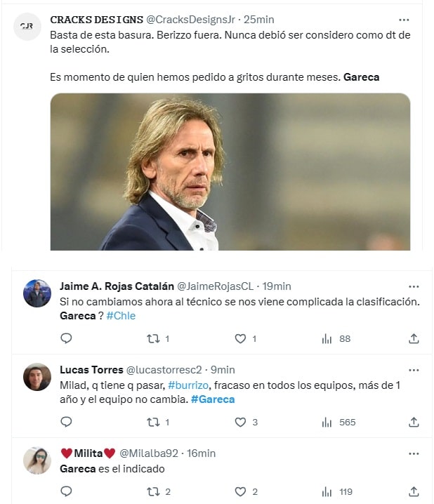This screenshot has width=434, height=504.
Task: Click the #Chle hashtag link
Action: (x=121, y=316)
